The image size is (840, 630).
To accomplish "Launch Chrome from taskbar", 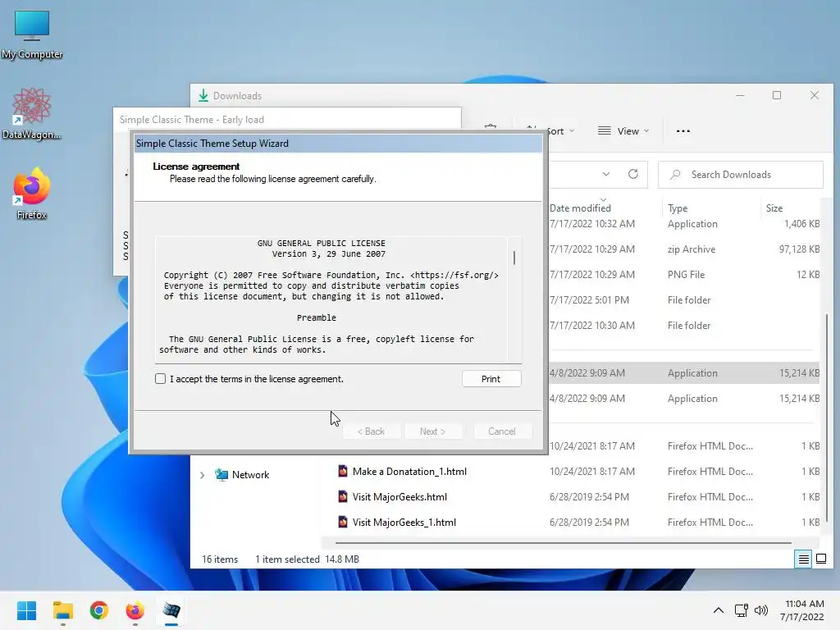I will 99,610.
